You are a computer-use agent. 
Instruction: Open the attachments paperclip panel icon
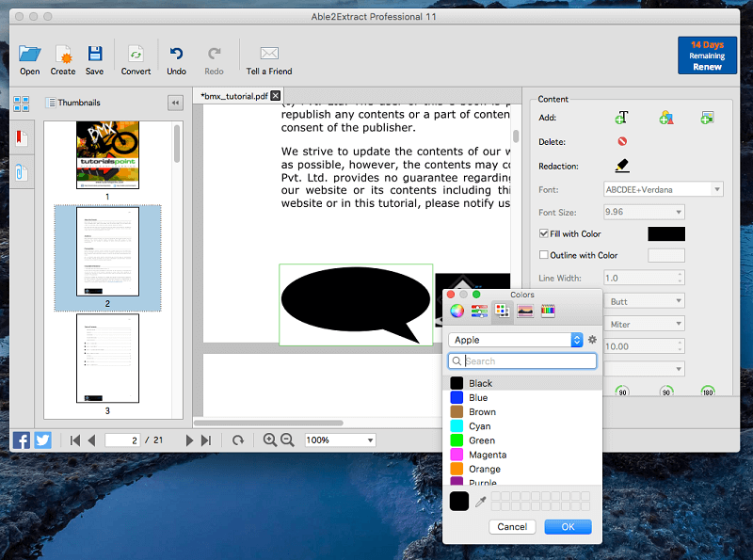[21, 172]
